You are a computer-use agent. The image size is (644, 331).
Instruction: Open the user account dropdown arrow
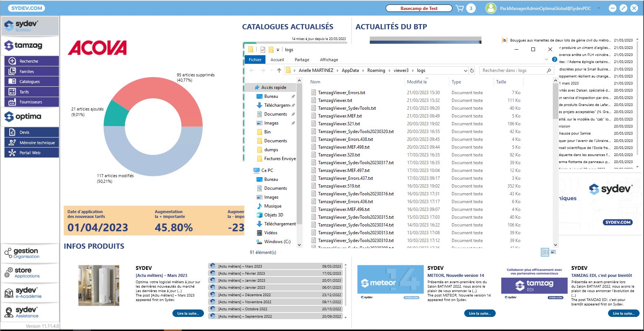tap(598, 8)
